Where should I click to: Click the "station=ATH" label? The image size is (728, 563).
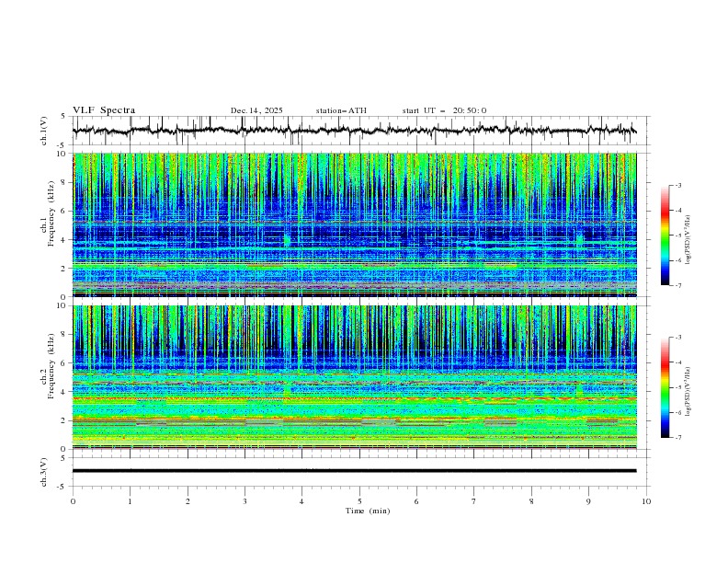[x=341, y=110]
